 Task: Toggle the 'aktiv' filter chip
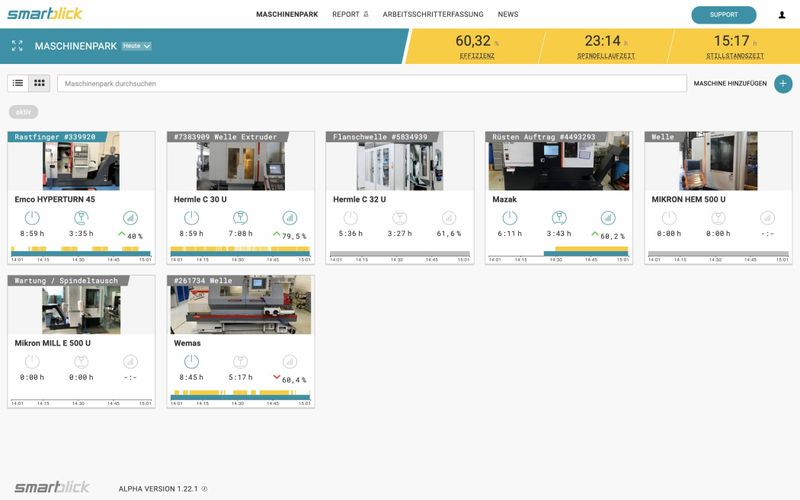tap(23, 112)
